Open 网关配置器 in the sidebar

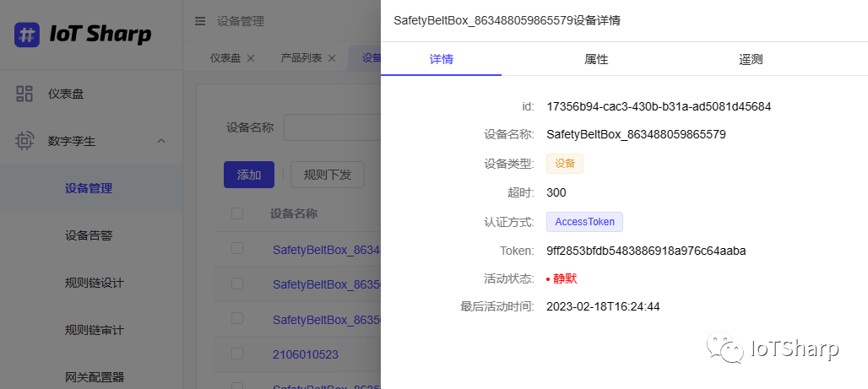tap(94, 377)
